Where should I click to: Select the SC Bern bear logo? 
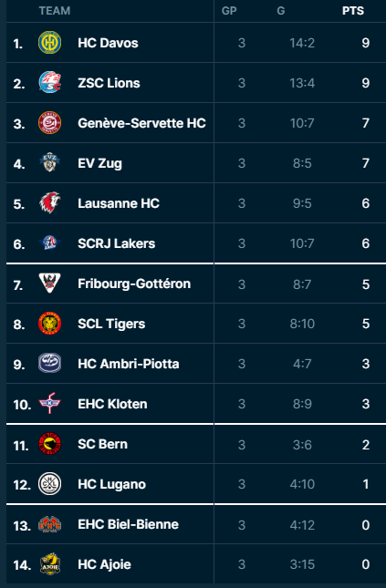tap(49, 444)
